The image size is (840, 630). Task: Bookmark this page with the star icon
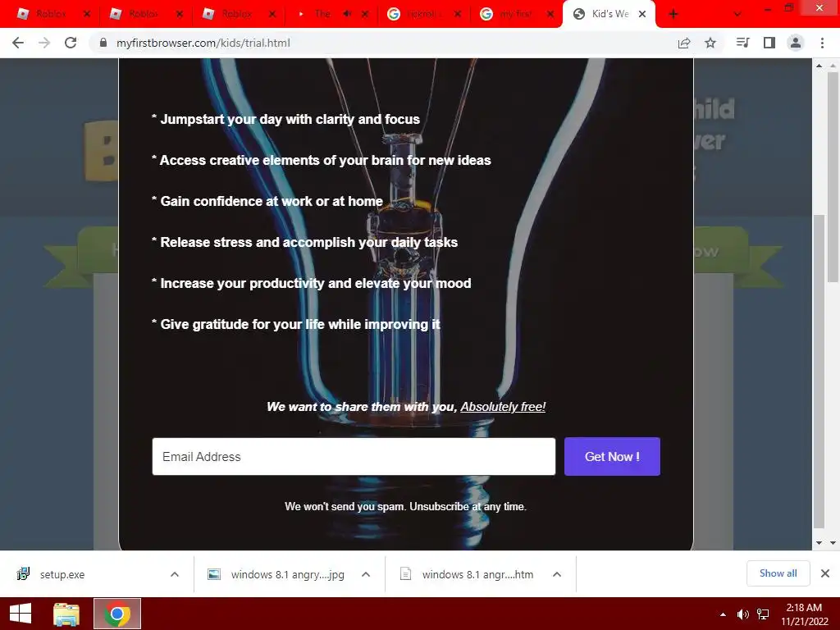pyautogui.click(x=710, y=43)
